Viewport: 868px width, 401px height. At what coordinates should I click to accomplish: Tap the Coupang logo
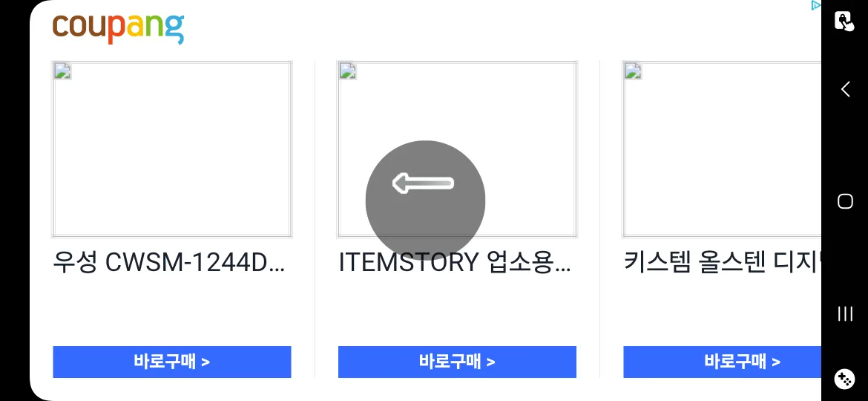(118, 27)
